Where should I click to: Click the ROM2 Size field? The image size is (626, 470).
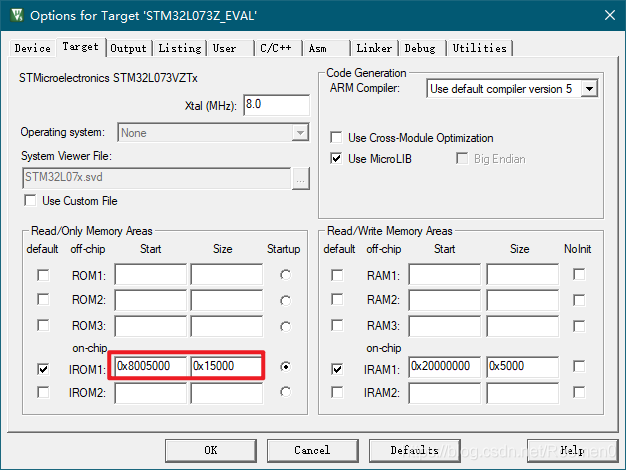pyautogui.click(x=227, y=300)
